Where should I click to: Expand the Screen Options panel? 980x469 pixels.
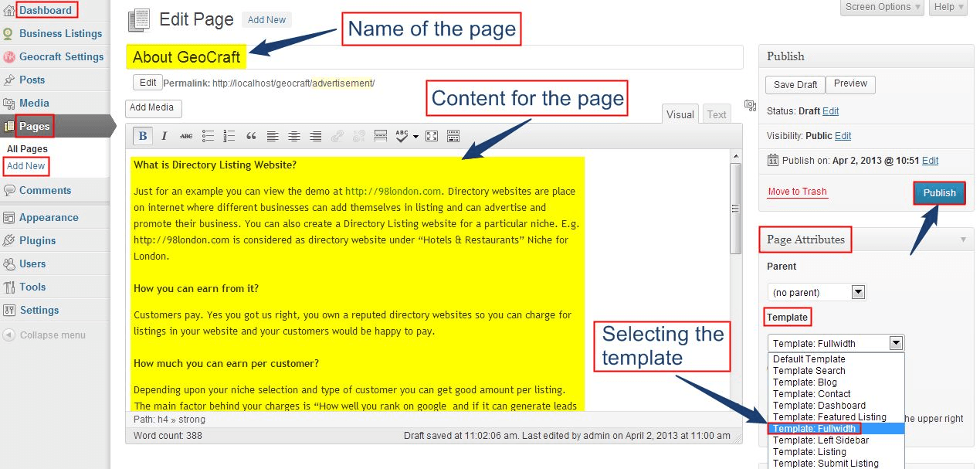(882, 7)
